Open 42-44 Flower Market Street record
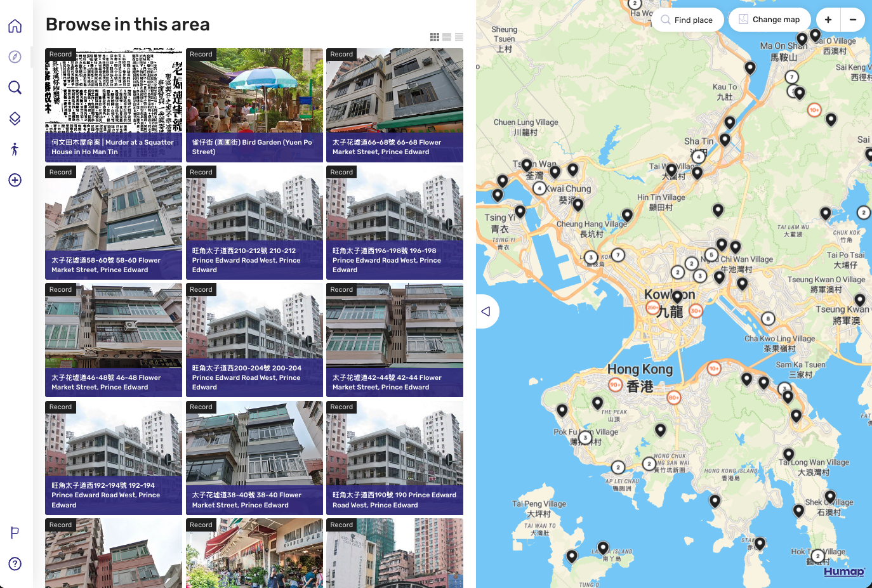This screenshot has width=872, height=588. pyautogui.click(x=395, y=340)
